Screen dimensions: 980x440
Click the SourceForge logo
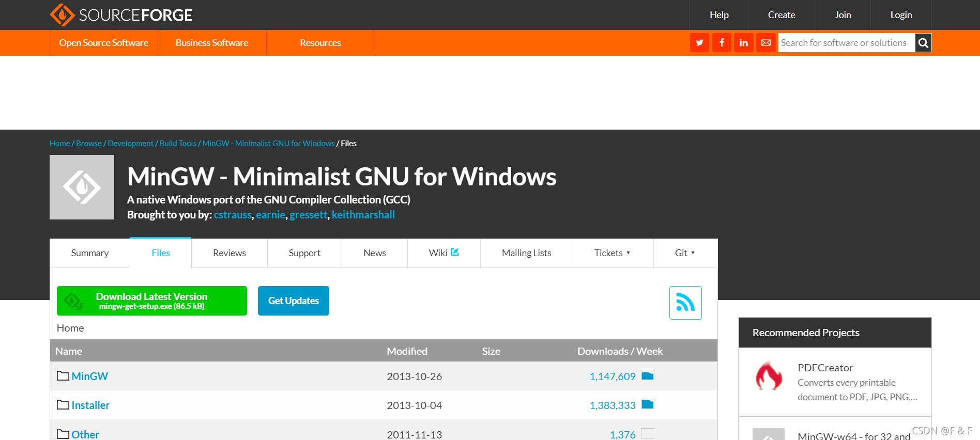[x=121, y=15]
